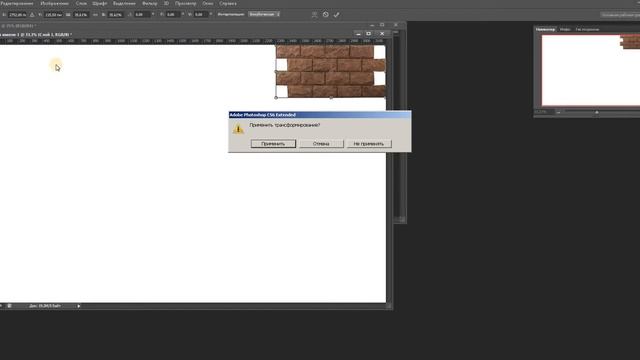The height and width of the screenshot is (360, 640).
Task: Open the Редактирование menu
Action: pyautogui.click(x=16, y=3)
